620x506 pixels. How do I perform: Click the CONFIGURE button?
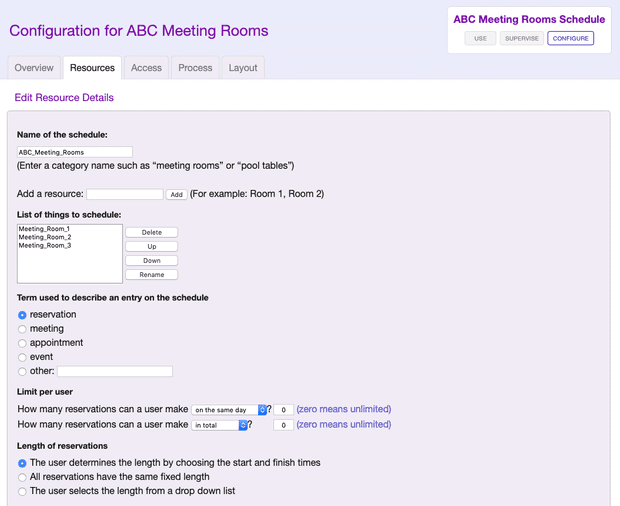(x=571, y=38)
